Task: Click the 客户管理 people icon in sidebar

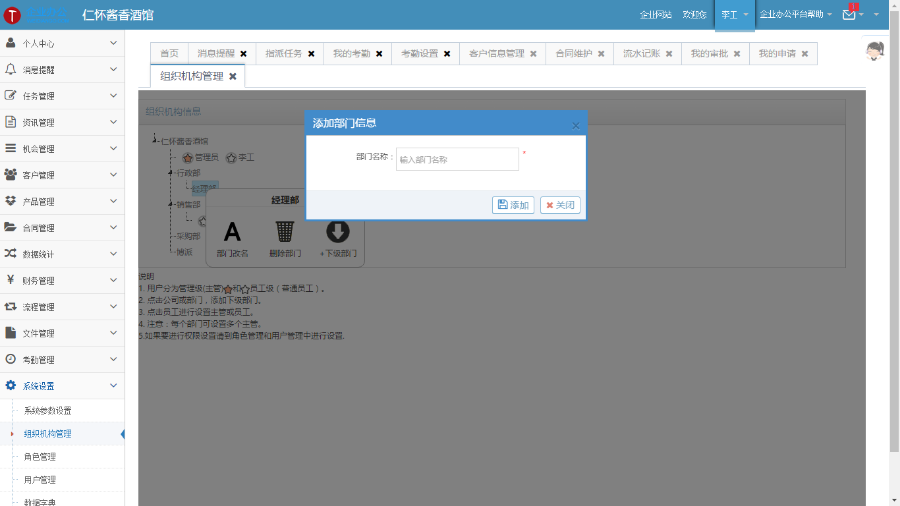Action: (10, 175)
